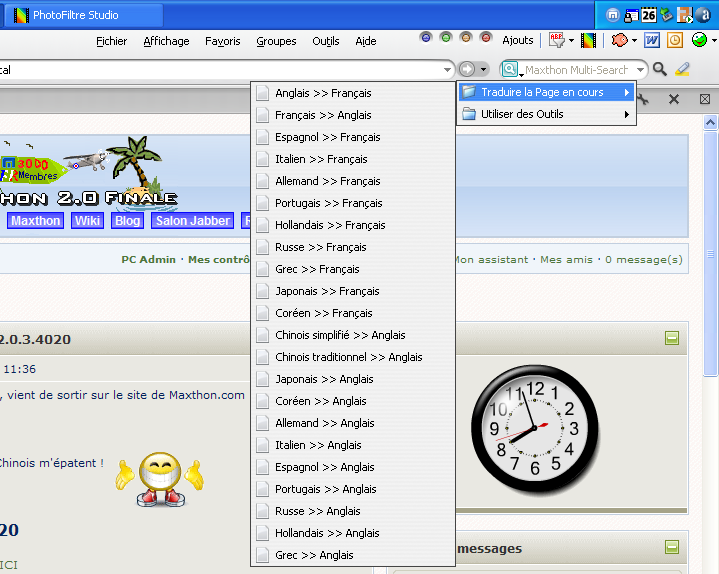Click folder icon beside Utiliser des Outils
Image resolution: width=719 pixels, height=574 pixels.
469,114
